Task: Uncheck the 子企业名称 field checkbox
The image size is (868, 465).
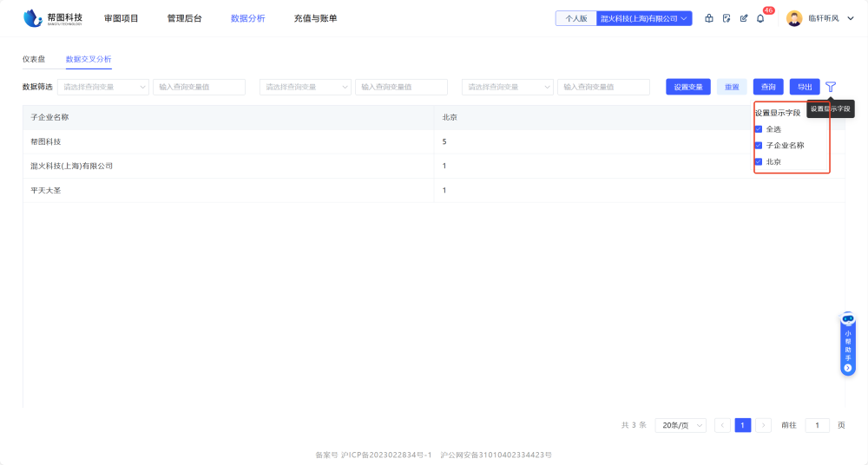Action: [759, 146]
